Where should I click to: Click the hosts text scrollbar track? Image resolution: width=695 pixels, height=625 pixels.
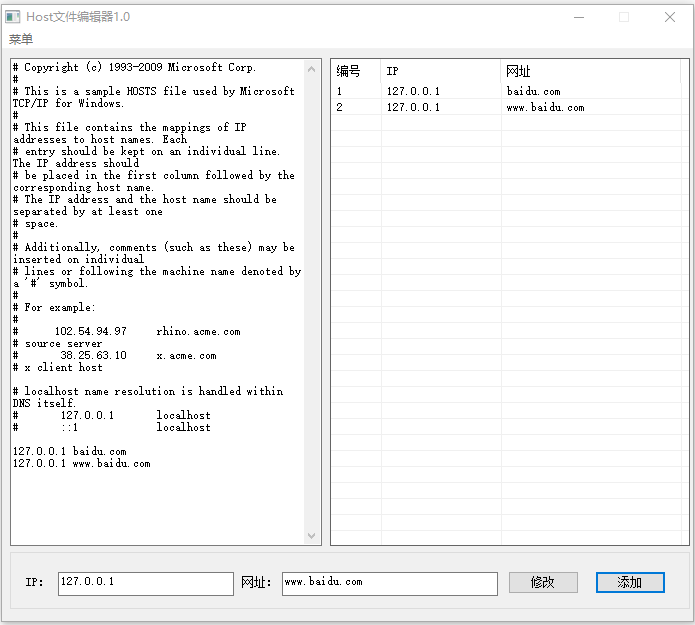pyautogui.click(x=312, y=302)
